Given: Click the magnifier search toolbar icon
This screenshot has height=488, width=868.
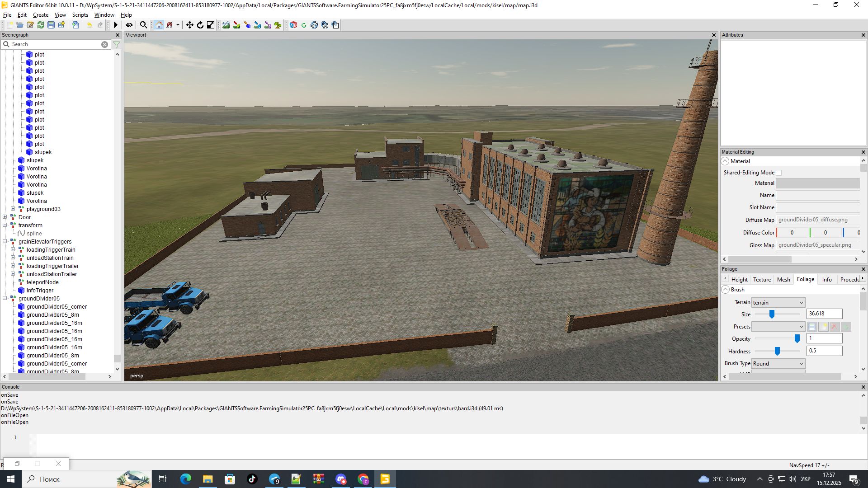Looking at the screenshot, I should click(x=143, y=25).
